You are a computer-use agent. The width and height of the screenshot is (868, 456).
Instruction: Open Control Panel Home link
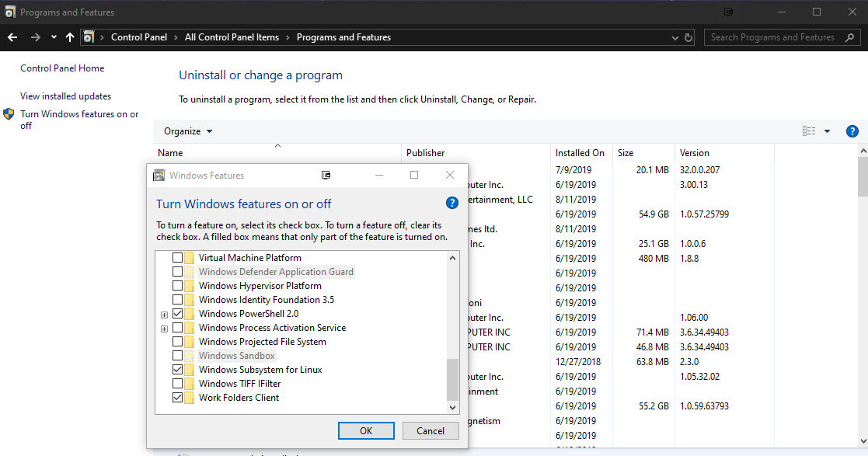(62, 68)
